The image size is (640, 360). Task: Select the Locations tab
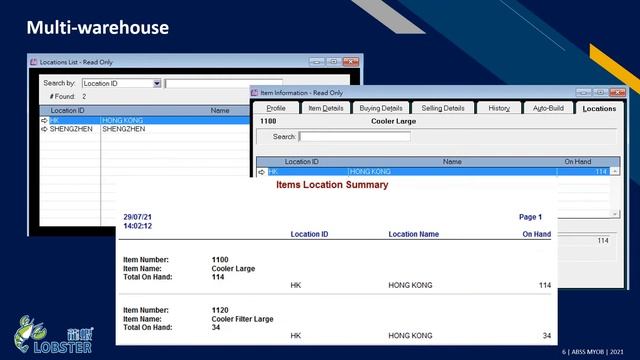pos(599,109)
